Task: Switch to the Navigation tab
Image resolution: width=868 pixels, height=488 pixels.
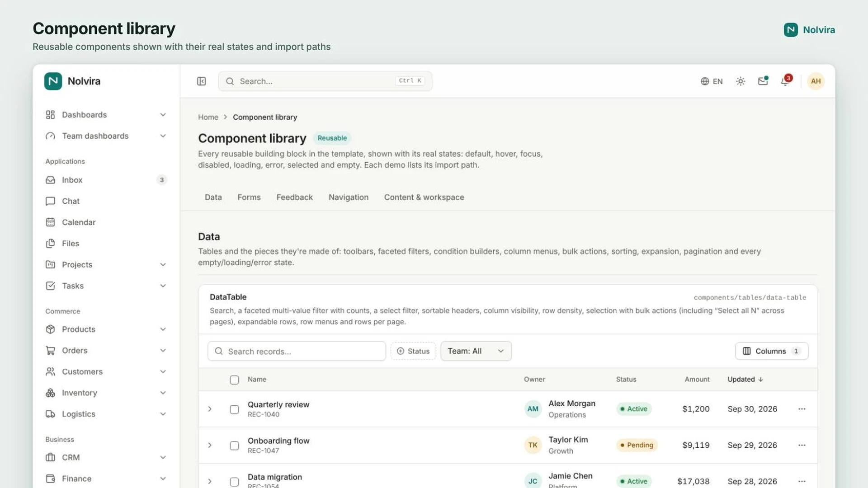Action: click(349, 197)
